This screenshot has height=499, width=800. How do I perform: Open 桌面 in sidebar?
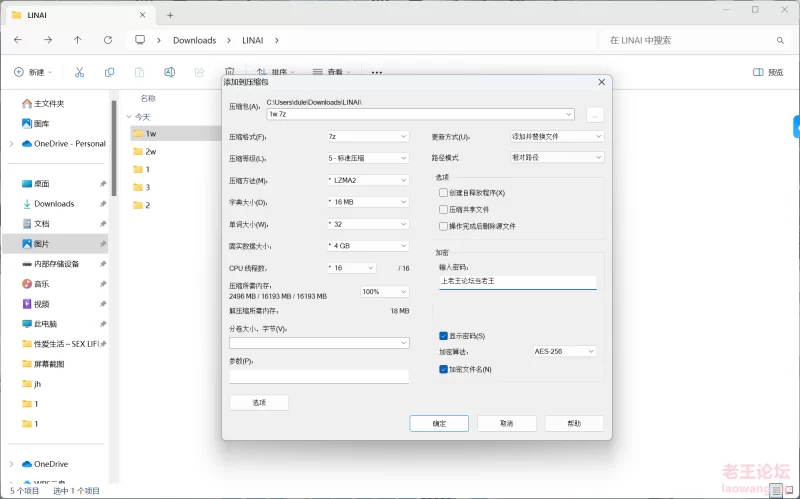(x=36, y=184)
